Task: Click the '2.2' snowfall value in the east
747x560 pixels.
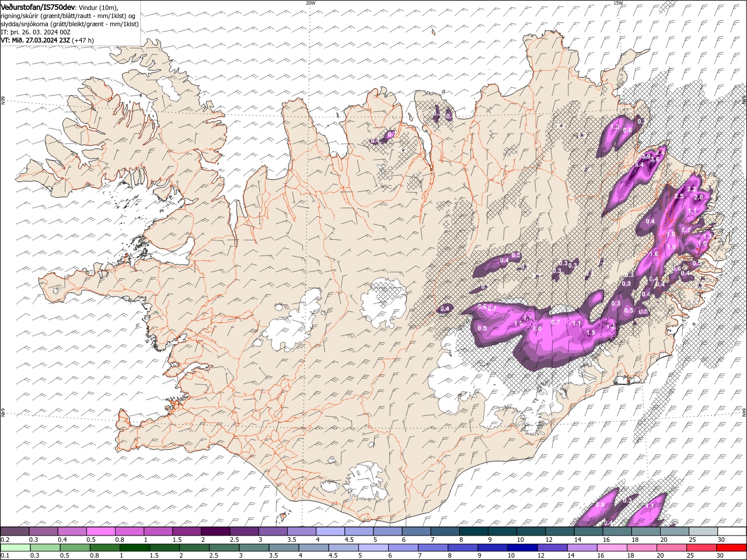Action: tap(691, 189)
